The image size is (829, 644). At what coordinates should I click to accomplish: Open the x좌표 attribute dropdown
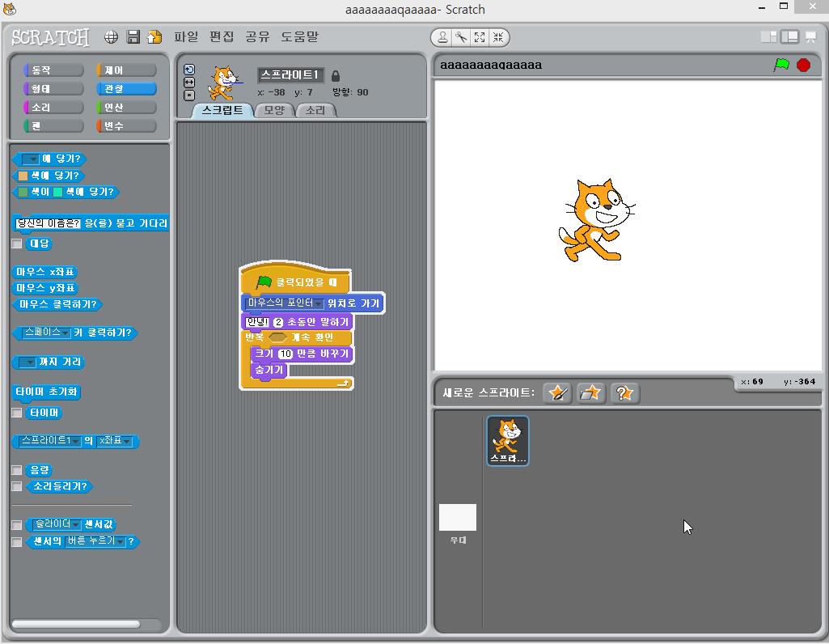(127, 442)
